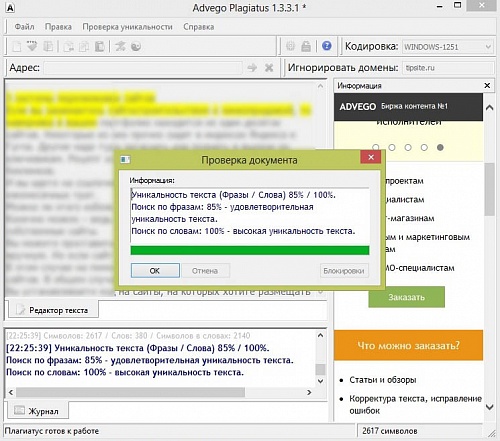Viewport: 500px width, 441px height.
Task: Click the Отмена button
Action: (x=205, y=271)
